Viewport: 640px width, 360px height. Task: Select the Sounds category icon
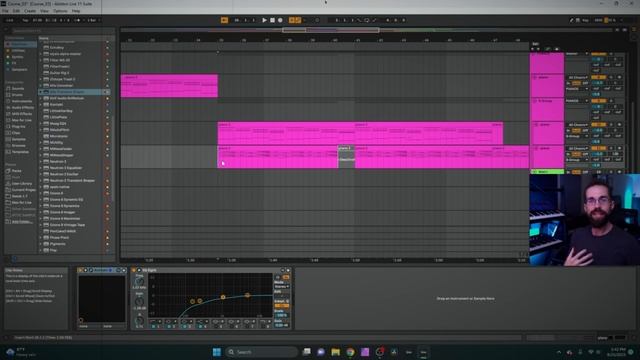click(x=8, y=89)
